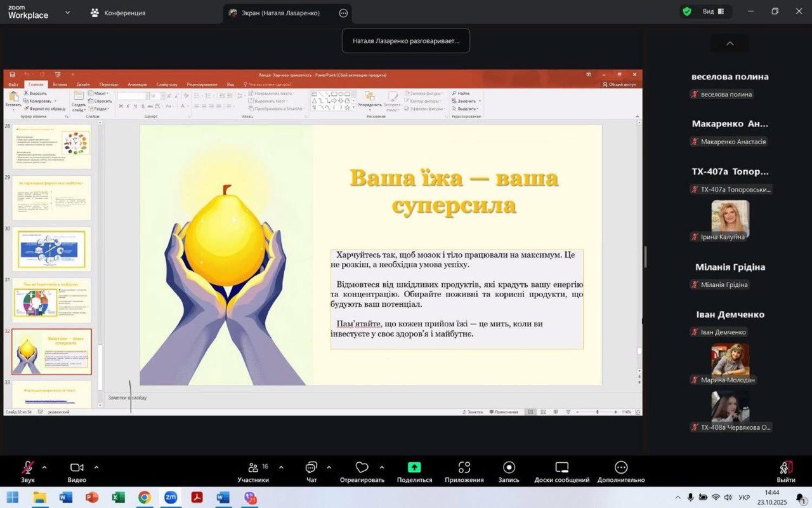
Task: Start recording with the Record button
Action: 508,472
